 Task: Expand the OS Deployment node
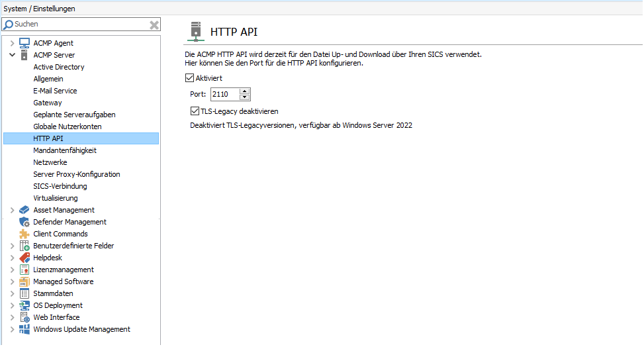pos(12,305)
